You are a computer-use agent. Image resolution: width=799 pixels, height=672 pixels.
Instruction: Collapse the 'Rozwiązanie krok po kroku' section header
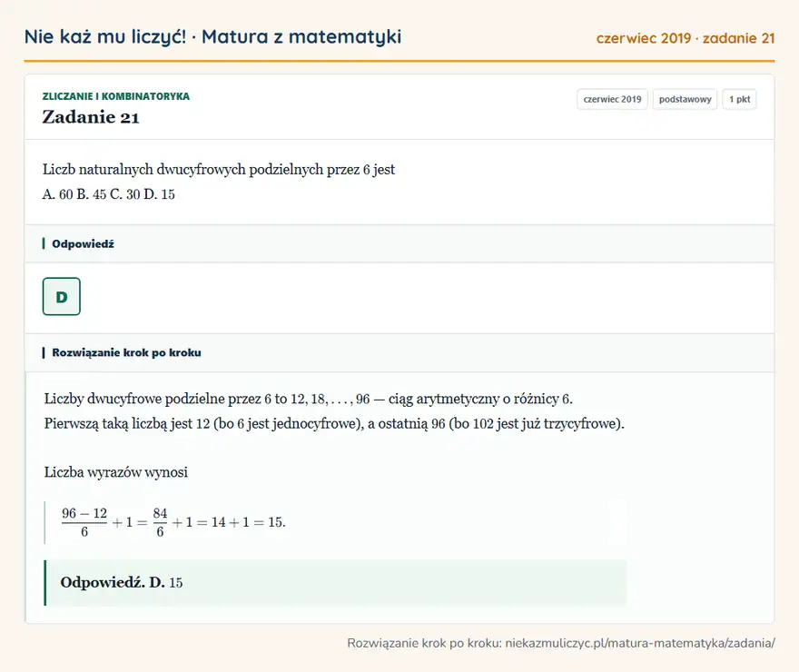(x=399, y=352)
